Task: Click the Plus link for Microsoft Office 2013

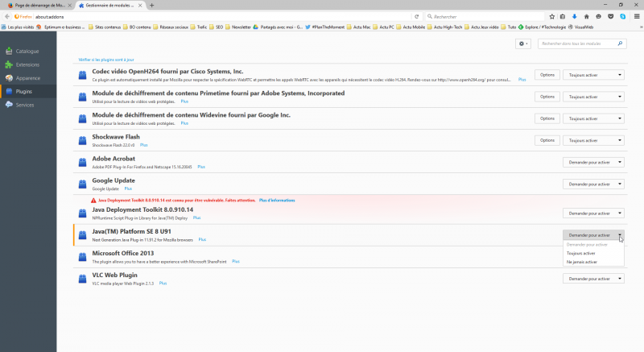Action: pos(236,262)
